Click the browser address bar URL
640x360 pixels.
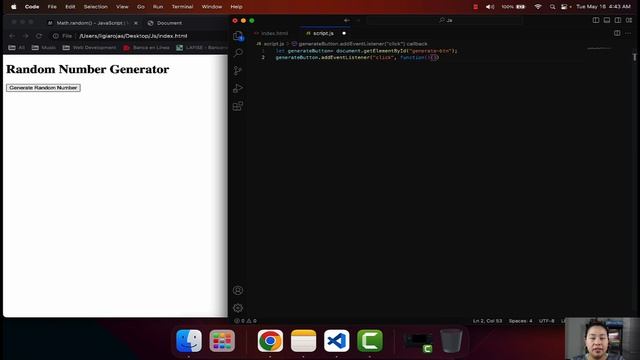pyautogui.click(x=133, y=36)
